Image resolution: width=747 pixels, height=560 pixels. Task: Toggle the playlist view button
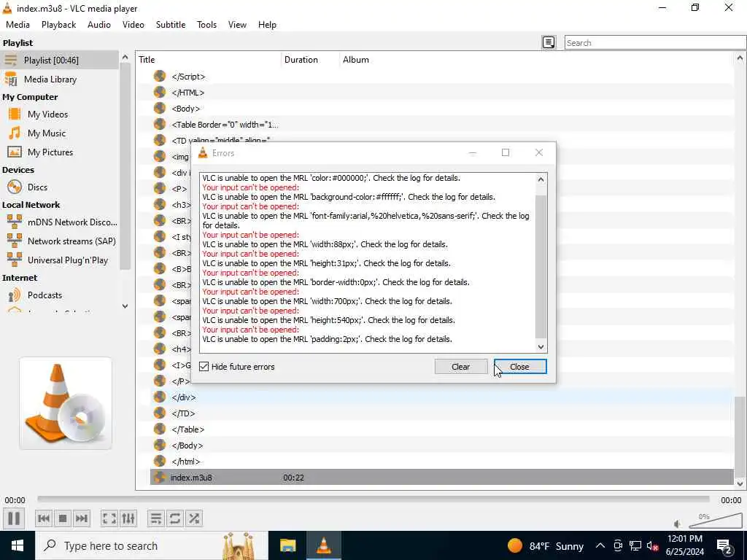coord(156,518)
